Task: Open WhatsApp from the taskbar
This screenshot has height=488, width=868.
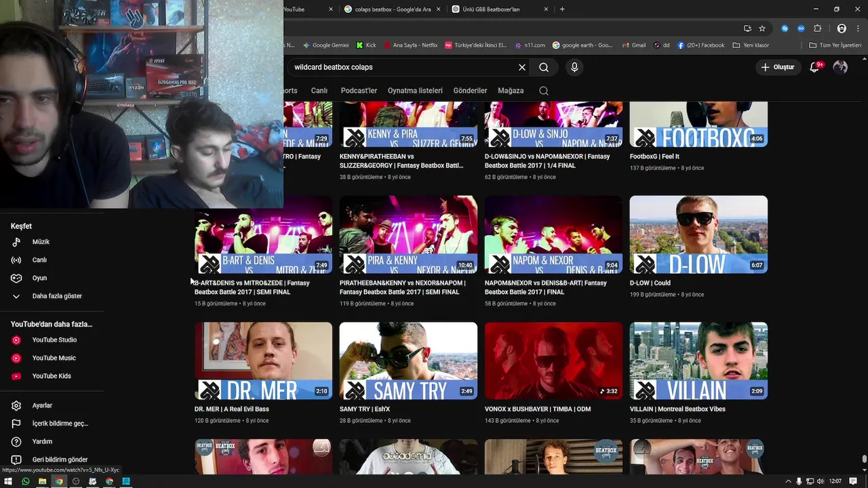Action: [x=25, y=481]
